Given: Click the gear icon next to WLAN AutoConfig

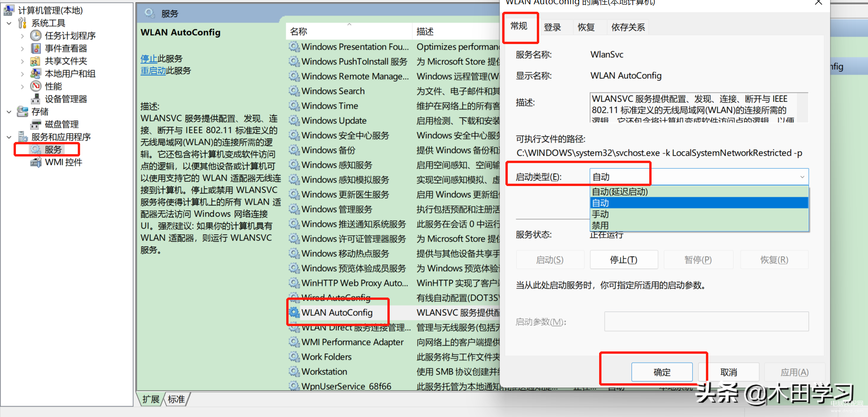Looking at the screenshot, I should tap(294, 313).
